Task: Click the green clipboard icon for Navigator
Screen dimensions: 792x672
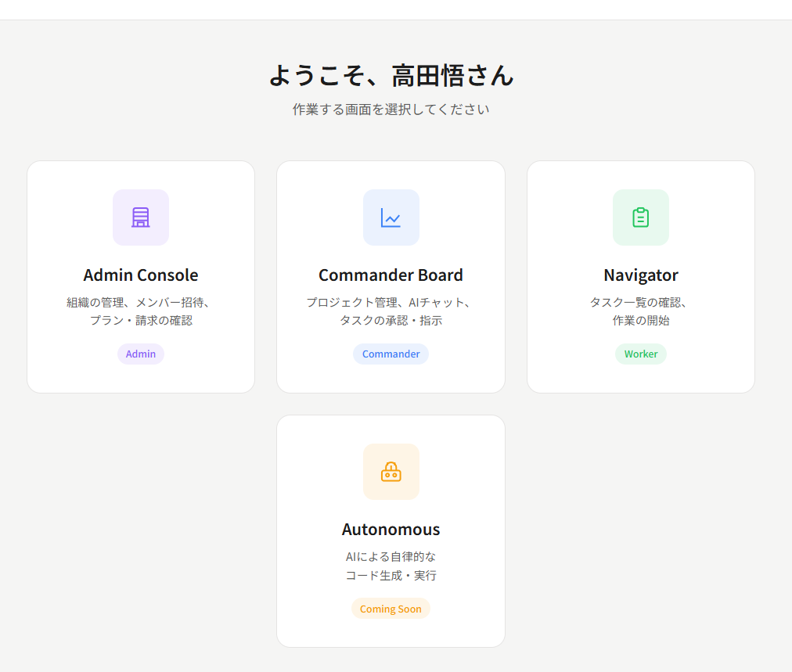Action: pyautogui.click(x=640, y=217)
